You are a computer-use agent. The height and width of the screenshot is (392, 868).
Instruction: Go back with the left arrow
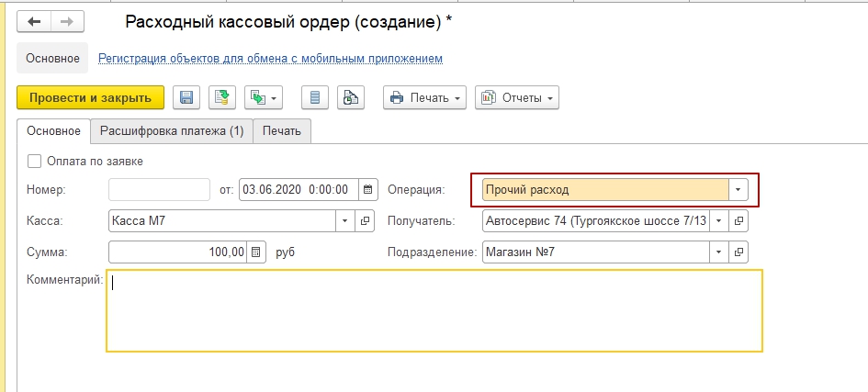point(34,20)
